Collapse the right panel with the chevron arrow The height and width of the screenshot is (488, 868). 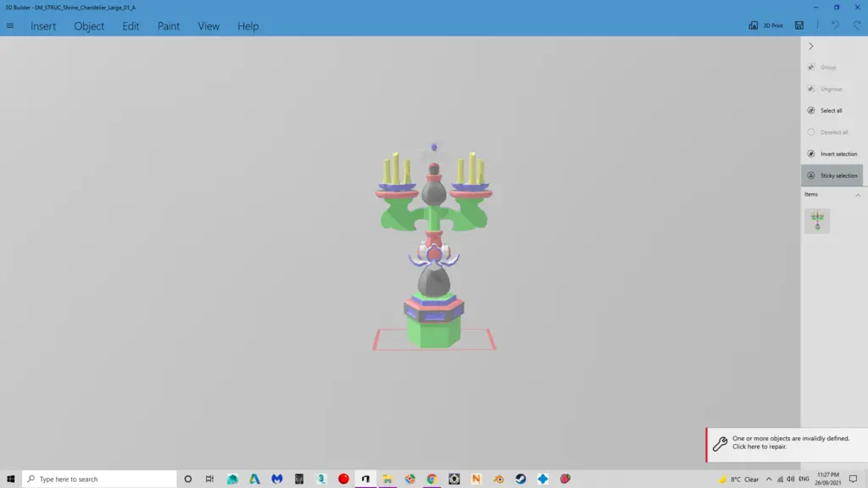click(x=811, y=46)
